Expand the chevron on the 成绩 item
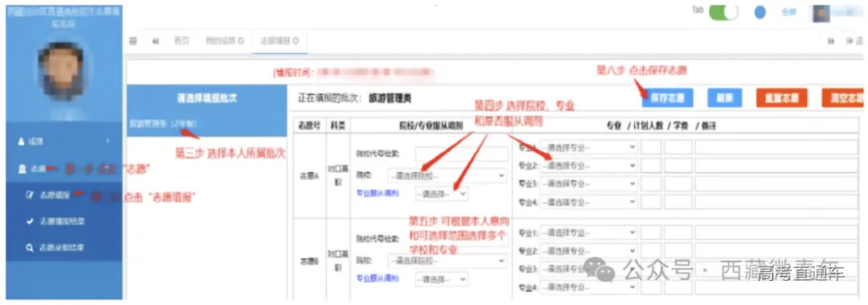Viewport: 868px width, 305px height. (108, 142)
